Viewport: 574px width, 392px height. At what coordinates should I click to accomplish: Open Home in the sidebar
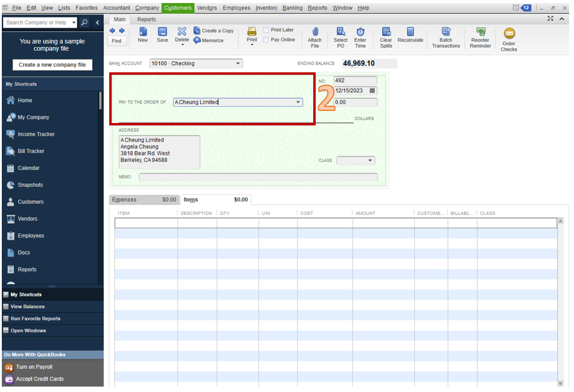pyautogui.click(x=25, y=100)
